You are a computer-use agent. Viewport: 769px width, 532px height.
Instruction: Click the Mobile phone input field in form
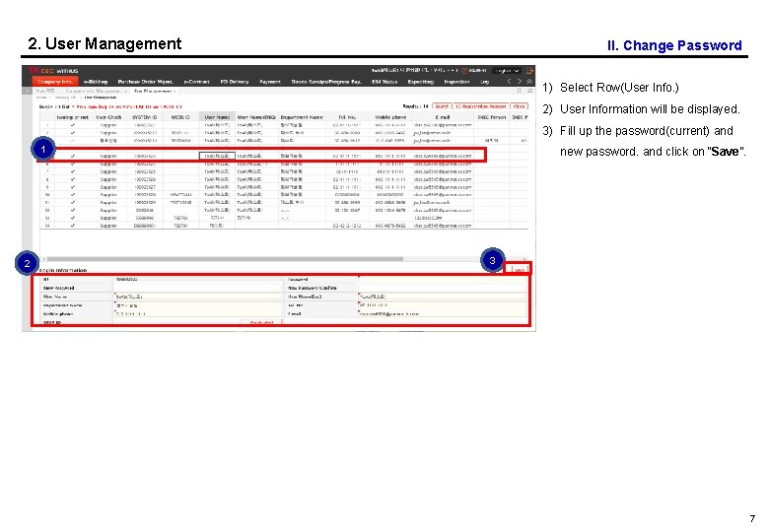tap(197, 313)
